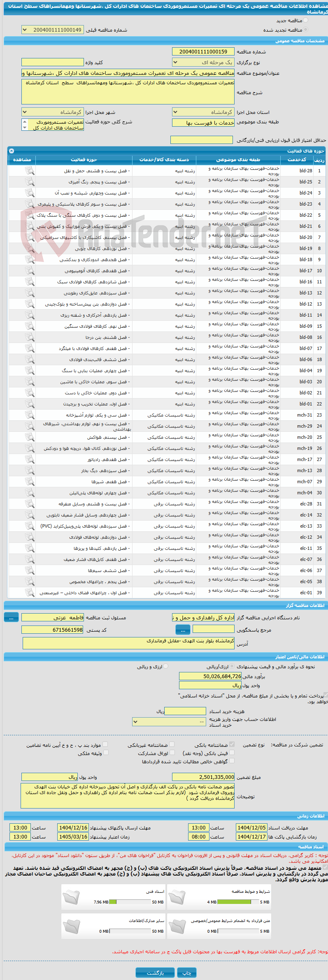Open view icon for row bld-18
328x980 pixels.
(30, 259)
